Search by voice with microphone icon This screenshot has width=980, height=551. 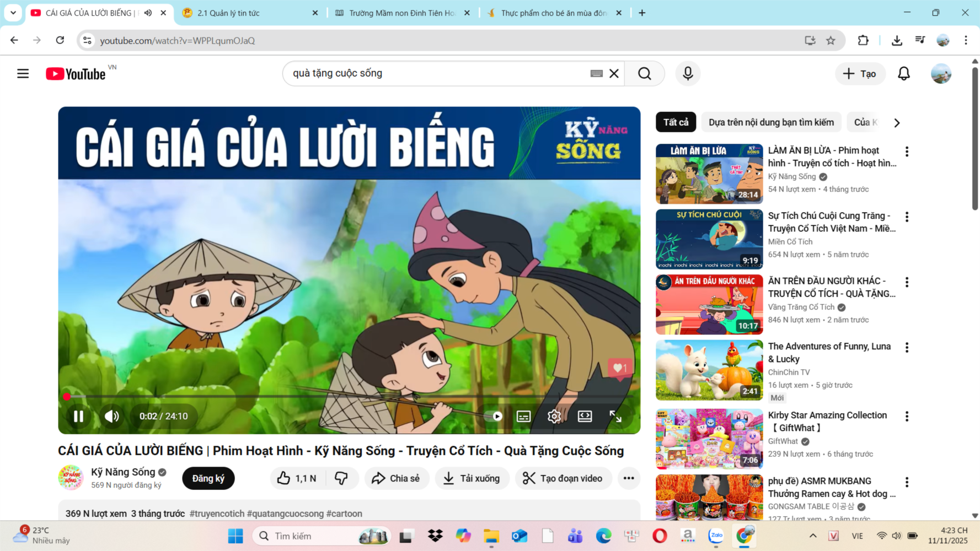(688, 73)
